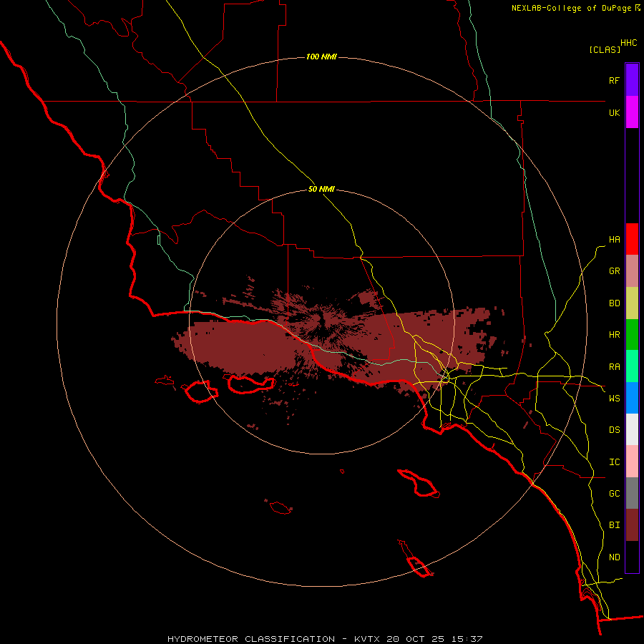Click the WS legend label
Viewport: 644px width, 644px height.
pyautogui.click(x=614, y=399)
